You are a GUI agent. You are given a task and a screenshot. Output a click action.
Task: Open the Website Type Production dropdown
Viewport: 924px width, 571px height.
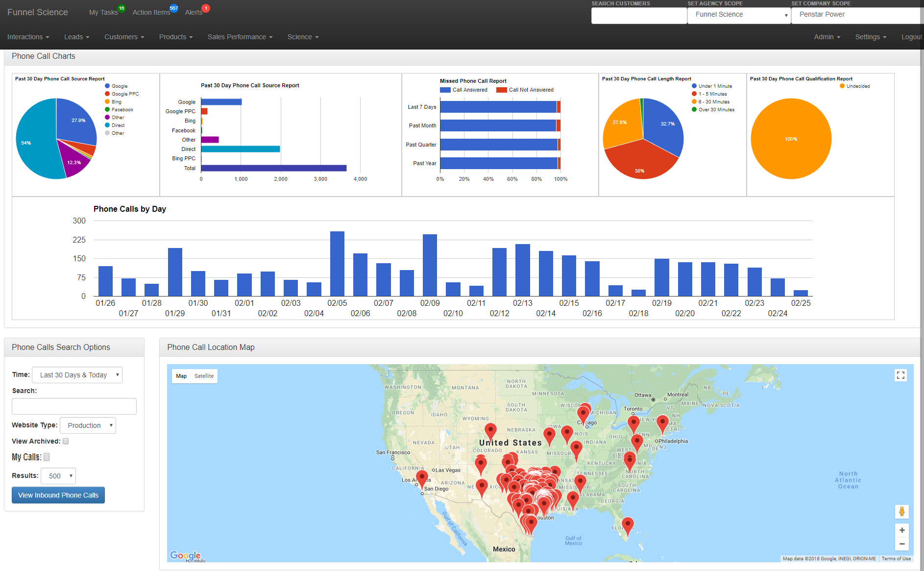[88, 425]
